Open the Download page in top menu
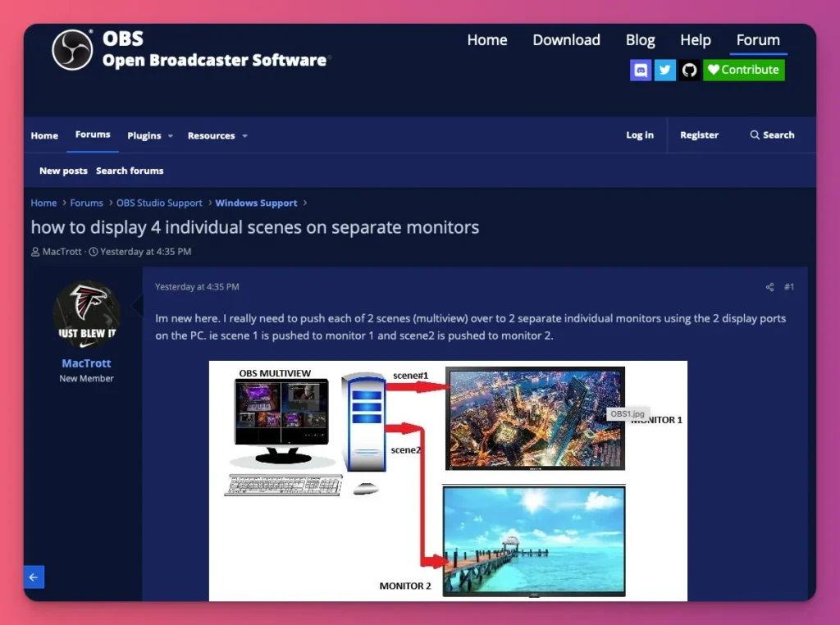 pos(566,40)
